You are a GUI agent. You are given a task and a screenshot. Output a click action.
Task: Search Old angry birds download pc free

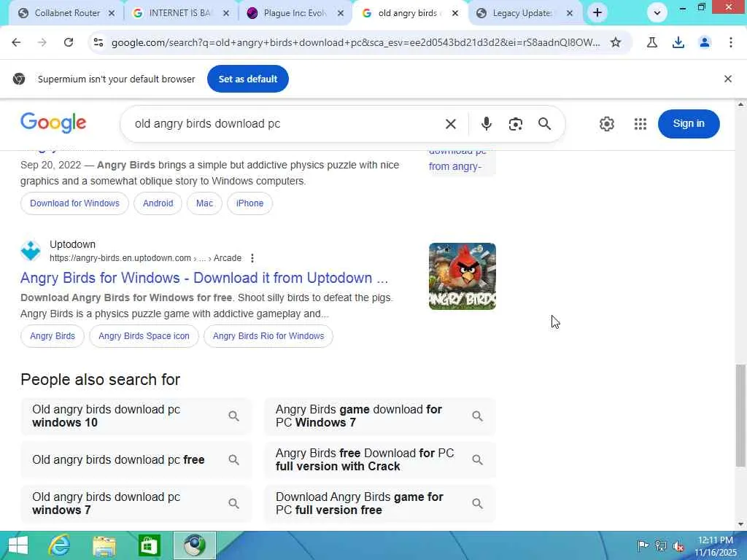pyautogui.click(x=136, y=460)
